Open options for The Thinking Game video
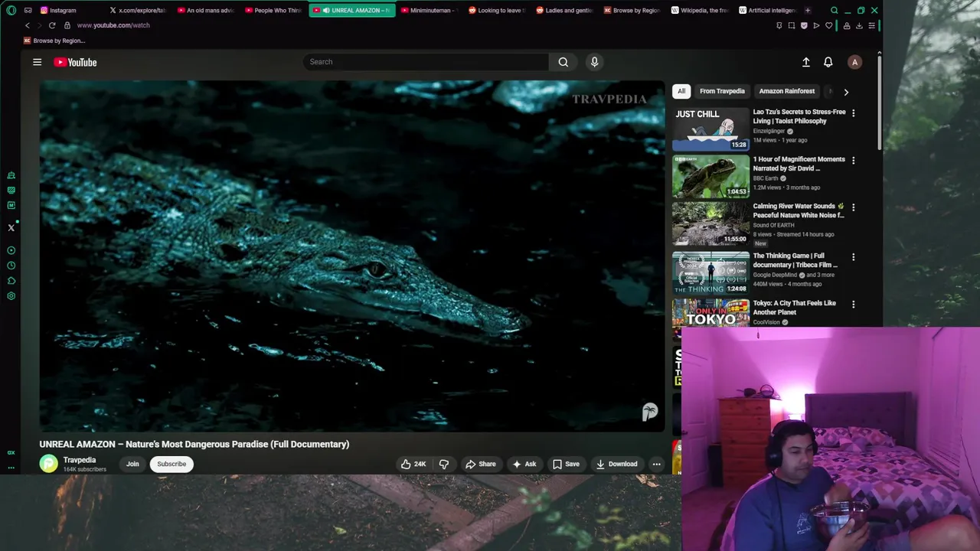Image resolution: width=980 pixels, height=551 pixels. click(853, 257)
